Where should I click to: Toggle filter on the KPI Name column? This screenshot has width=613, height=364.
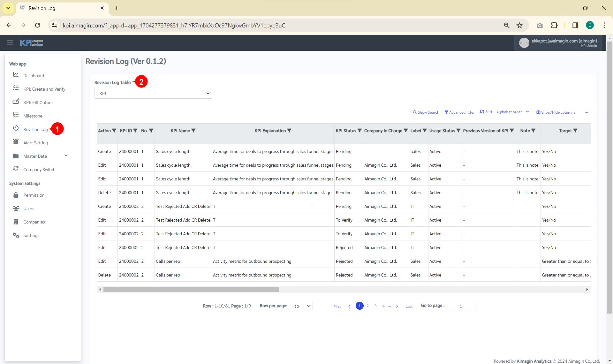pyautogui.click(x=193, y=131)
